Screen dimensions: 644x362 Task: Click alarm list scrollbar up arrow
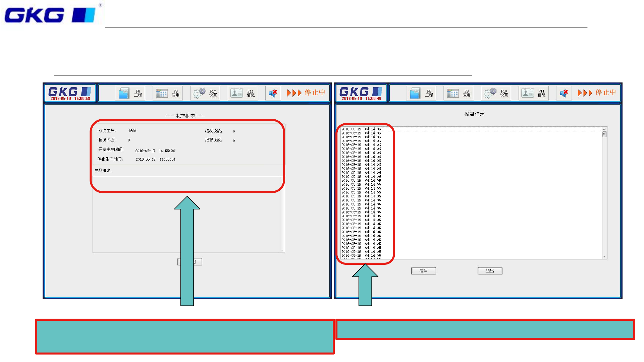(604, 129)
